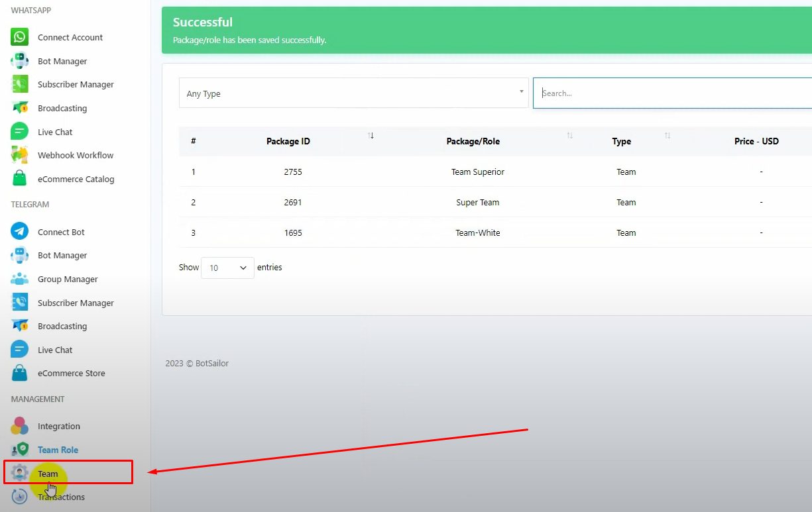Open Telegram Group Manager icon

[x=20, y=279]
